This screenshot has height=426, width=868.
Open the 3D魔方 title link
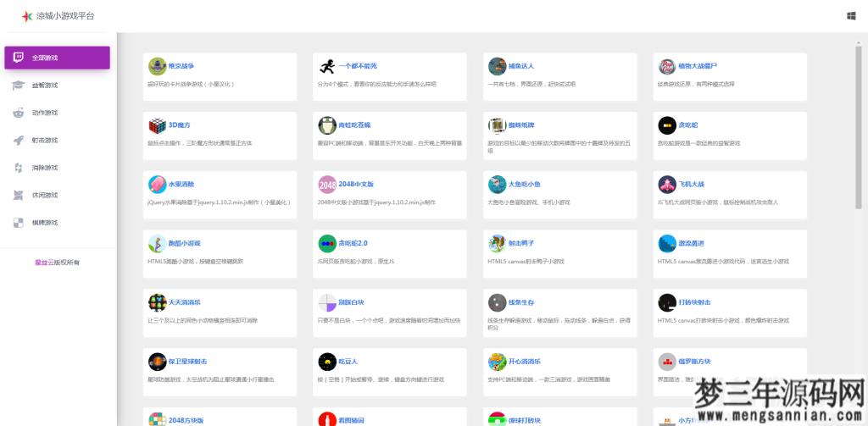click(180, 125)
